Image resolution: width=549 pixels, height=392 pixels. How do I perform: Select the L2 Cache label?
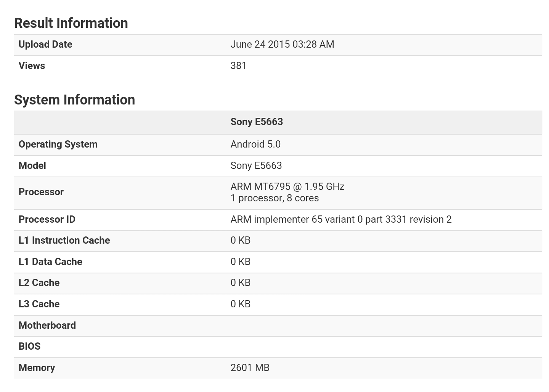click(x=39, y=283)
